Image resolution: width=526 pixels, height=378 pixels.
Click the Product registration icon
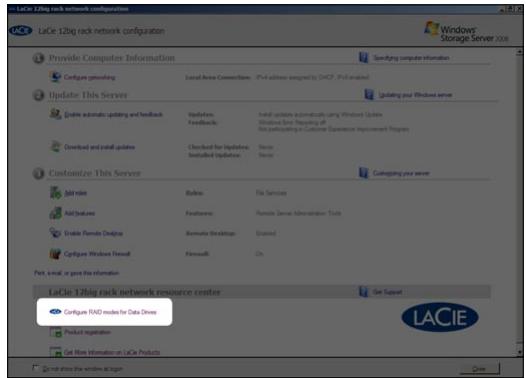coord(56,332)
